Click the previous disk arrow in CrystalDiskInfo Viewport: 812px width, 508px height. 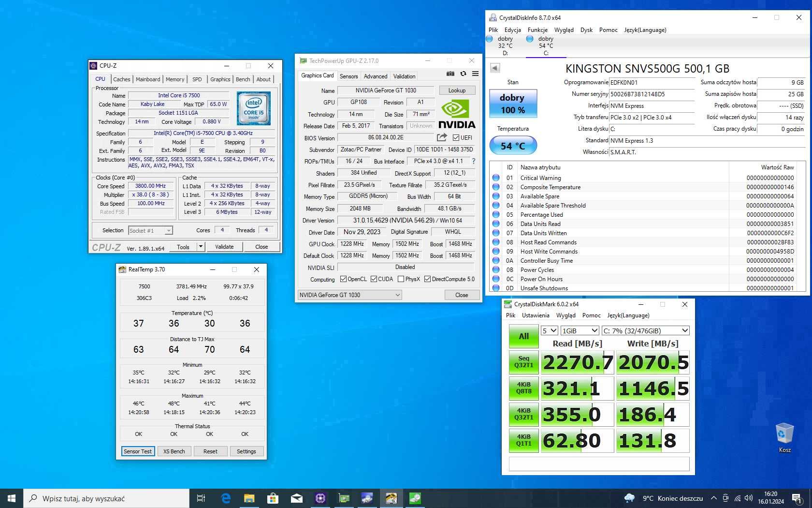(x=495, y=68)
